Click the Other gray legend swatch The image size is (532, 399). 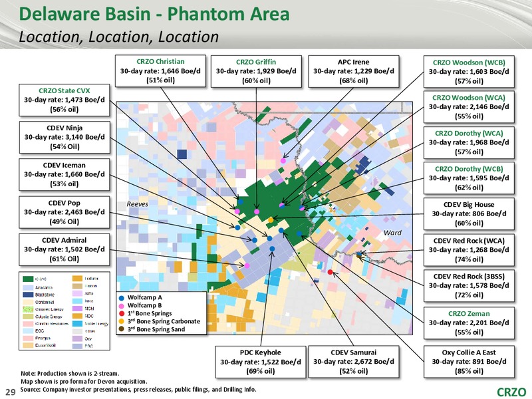(78, 331)
